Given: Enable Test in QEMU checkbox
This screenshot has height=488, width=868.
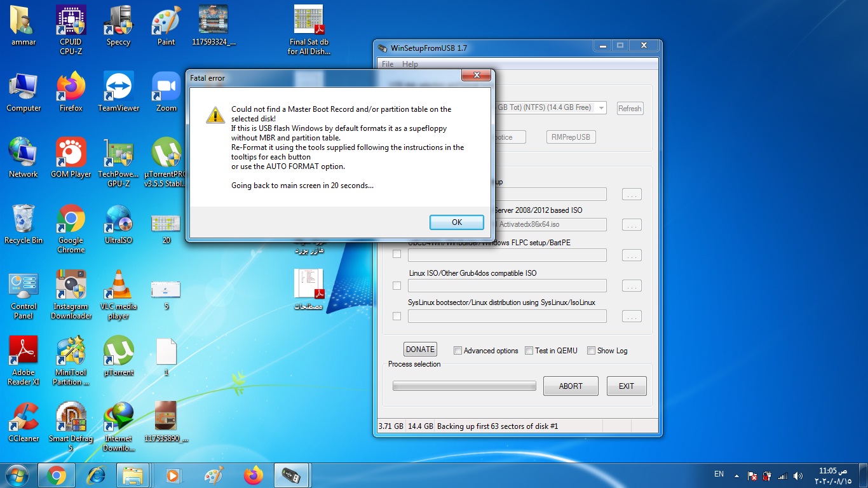Looking at the screenshot, I should pyautogui.click(x=529, y=351).
